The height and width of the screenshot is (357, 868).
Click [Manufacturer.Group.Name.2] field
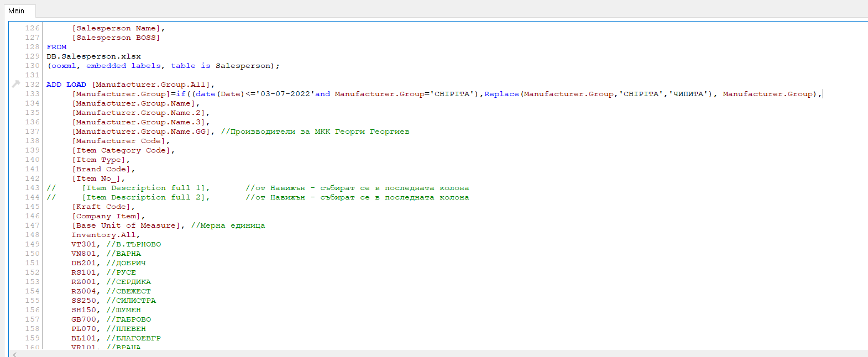tap(139, 113)
